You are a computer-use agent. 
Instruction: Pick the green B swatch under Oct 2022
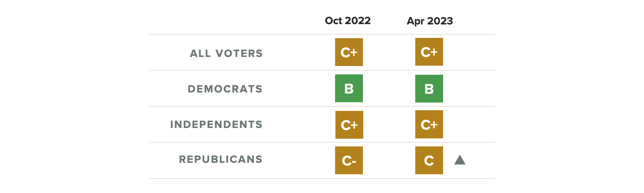(349, 88)
